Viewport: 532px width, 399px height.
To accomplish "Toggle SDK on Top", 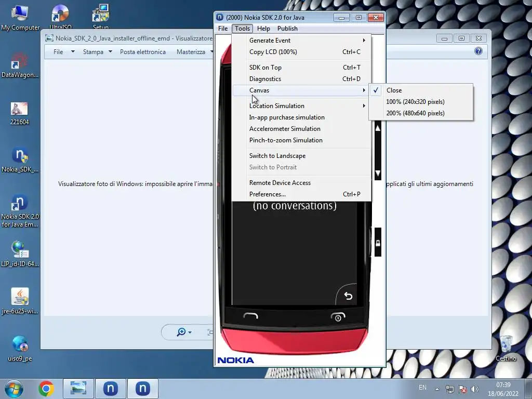I will 301,68.
